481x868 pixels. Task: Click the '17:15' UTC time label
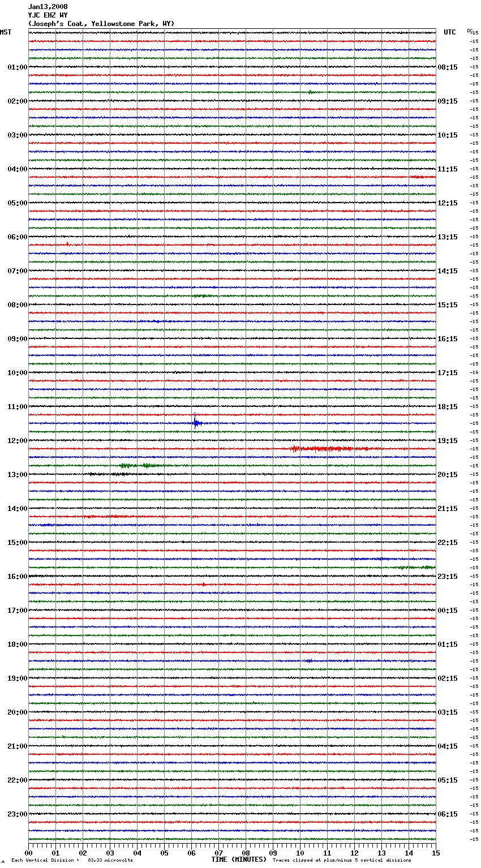pos(448,373)
